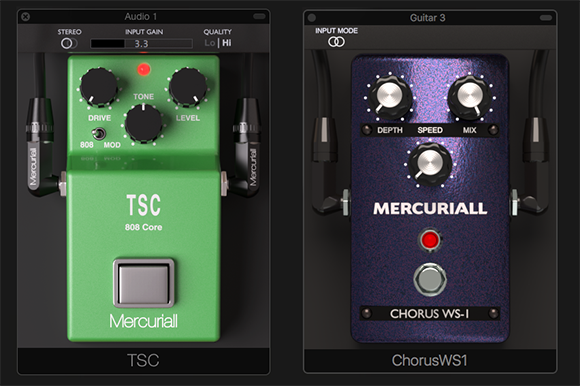Toggle the STEREO switch in TSC plugin

(69, 43)
